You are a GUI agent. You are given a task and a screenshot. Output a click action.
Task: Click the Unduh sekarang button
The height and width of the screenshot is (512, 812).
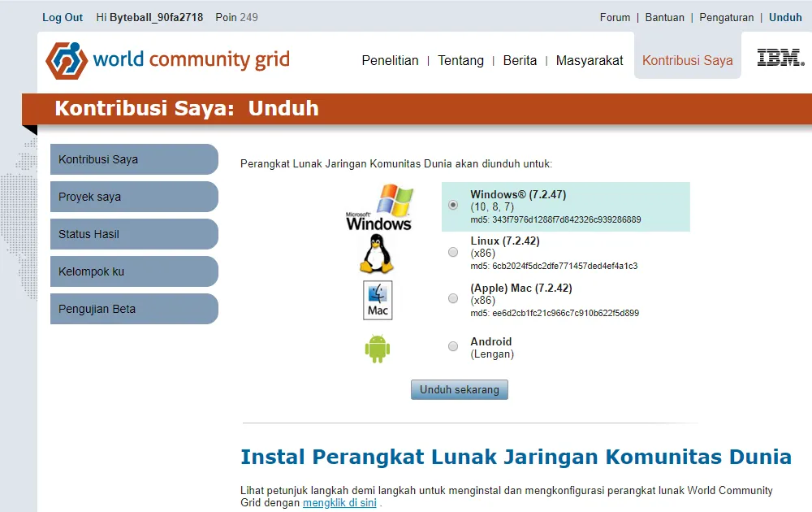460,390
